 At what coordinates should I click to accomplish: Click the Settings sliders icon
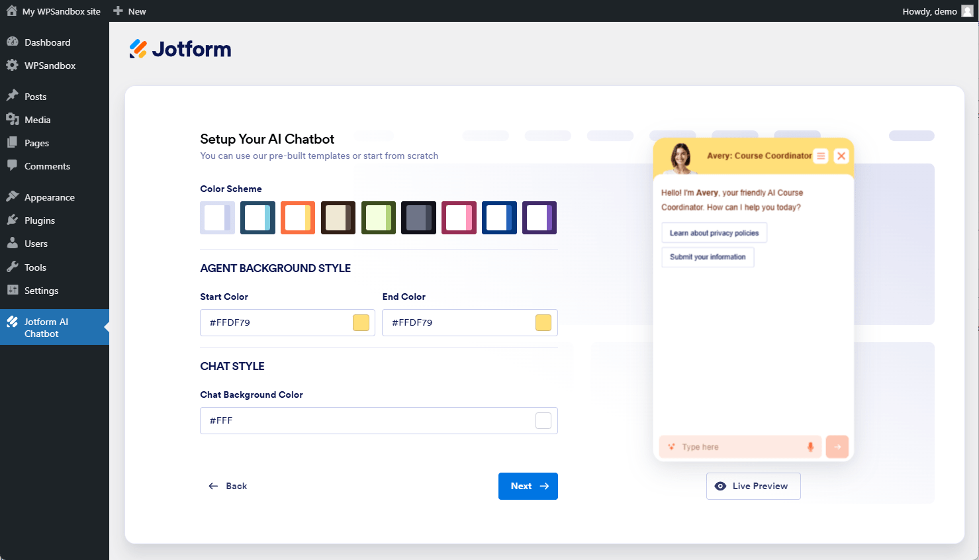coord(13,290)
